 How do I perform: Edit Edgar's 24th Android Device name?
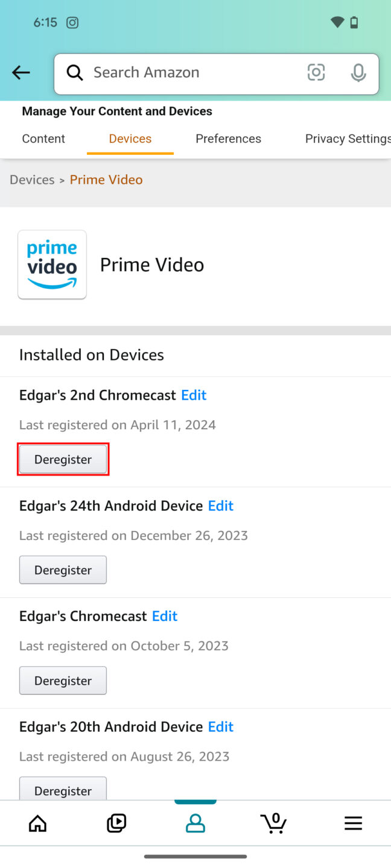pyautogui.click(x=220, y=505)
